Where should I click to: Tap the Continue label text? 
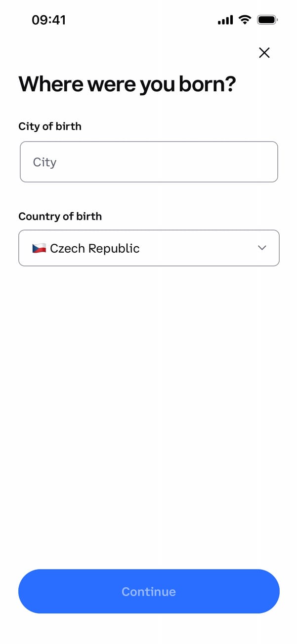tap(149, 592)
